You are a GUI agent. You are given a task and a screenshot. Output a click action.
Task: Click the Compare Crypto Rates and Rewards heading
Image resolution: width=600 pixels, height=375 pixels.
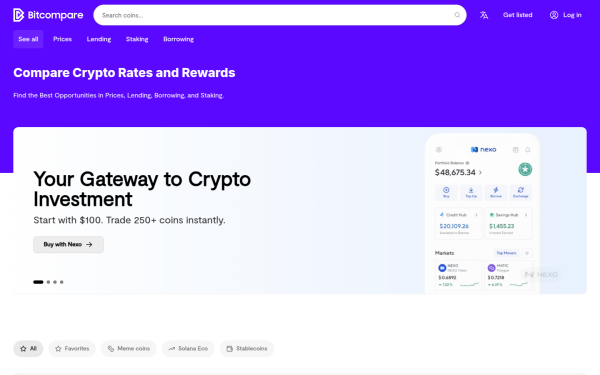[x=124, y=73]
